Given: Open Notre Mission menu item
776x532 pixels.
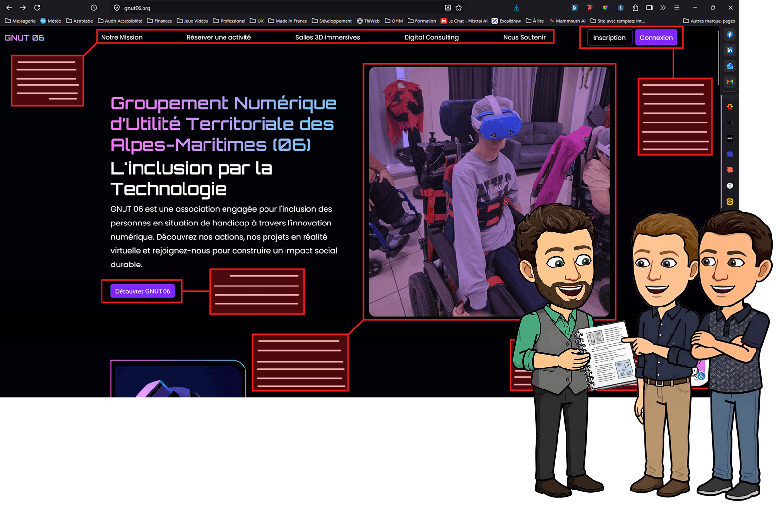Looking at the screenshot, I should [122, 37].
